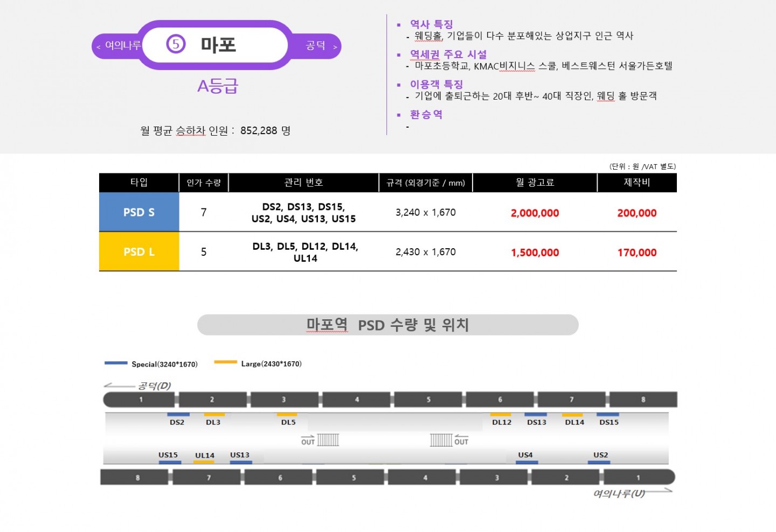Select the 마포역 PSD 수량 및 위치 banner
Image resolution: width=776 pixels, height=532 pixels.
click(387, 325)
